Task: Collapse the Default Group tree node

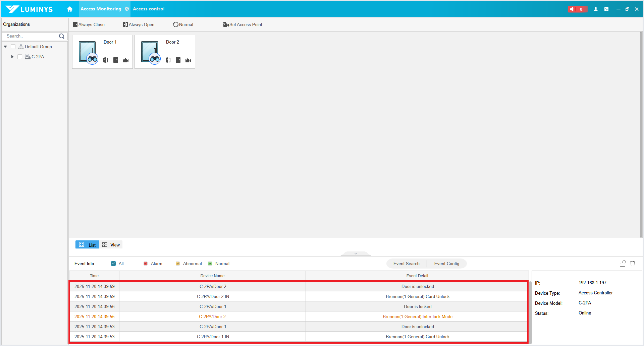Action: click(5, 47)
